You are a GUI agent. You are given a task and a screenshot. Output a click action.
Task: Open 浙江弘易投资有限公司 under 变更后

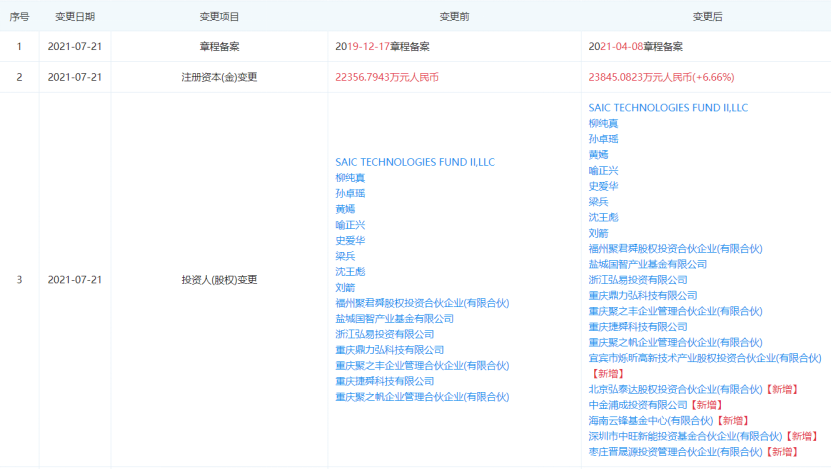[x=638, y=280]
